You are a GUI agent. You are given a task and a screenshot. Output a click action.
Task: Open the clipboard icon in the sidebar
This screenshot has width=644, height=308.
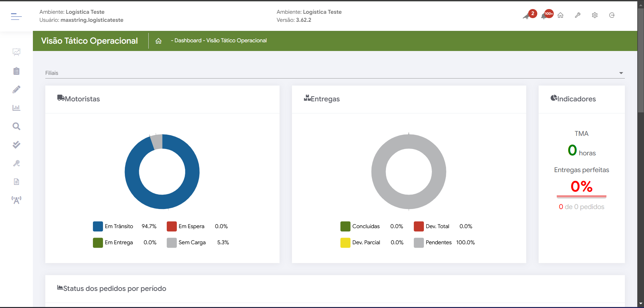coord(16,71)
